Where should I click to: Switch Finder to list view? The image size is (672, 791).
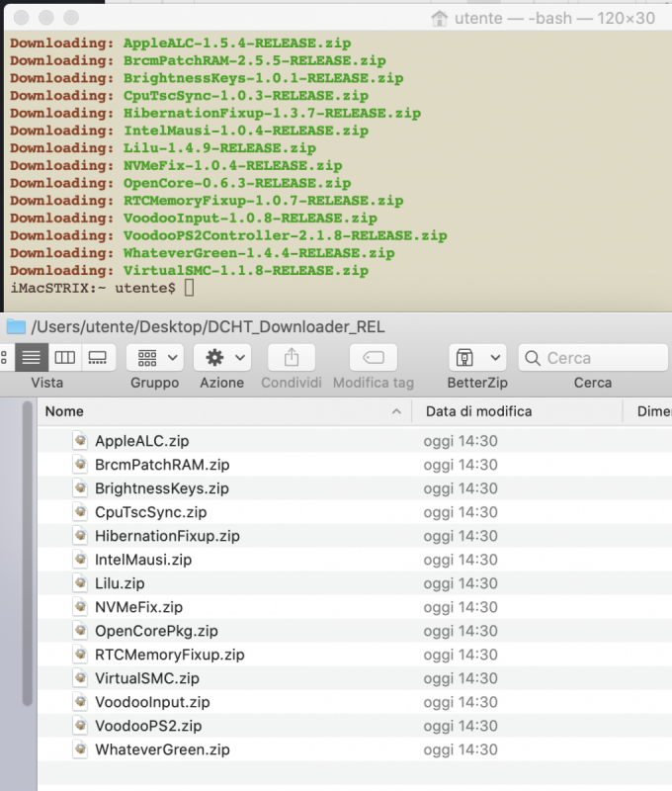(x=32, y=358)
